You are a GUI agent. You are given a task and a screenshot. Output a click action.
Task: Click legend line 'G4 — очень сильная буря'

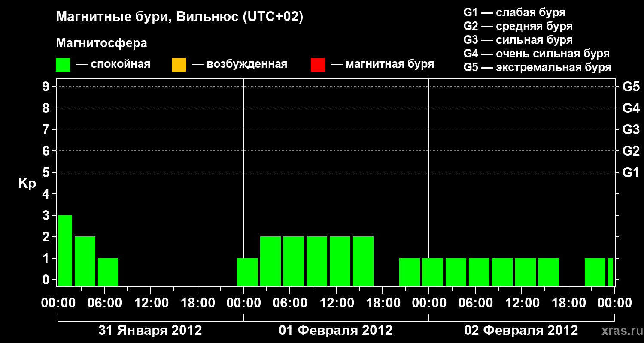tap(537, 54)
